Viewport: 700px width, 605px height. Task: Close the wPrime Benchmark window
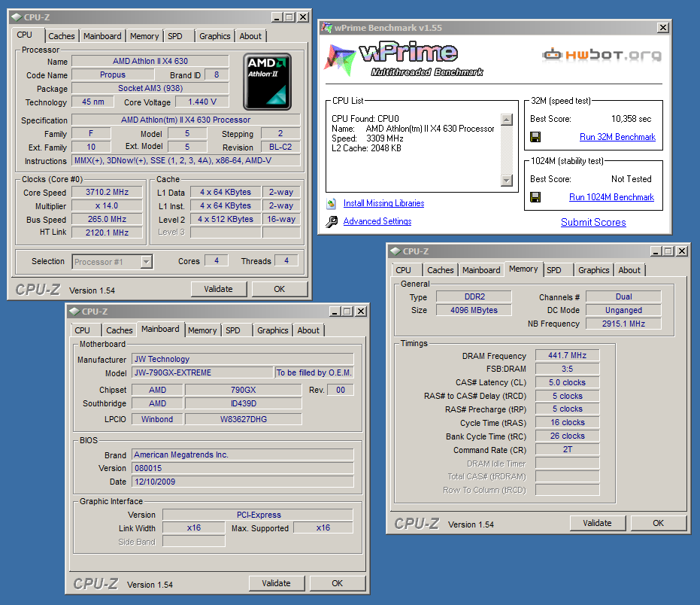click(663, 28)
